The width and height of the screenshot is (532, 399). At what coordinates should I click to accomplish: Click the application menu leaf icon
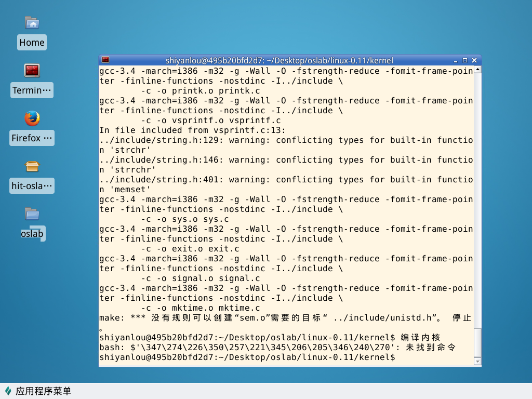[8, 391]
